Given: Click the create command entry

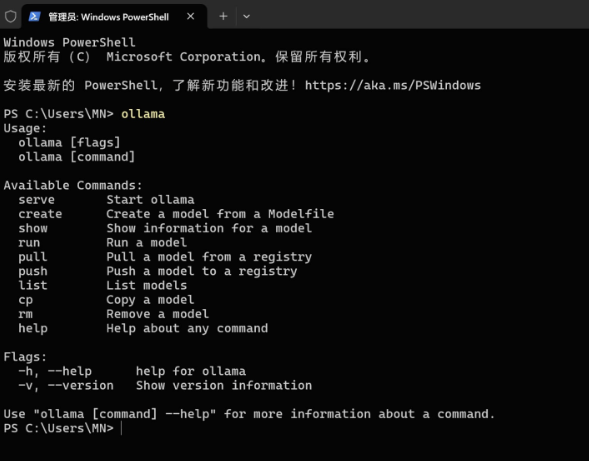Looking at the screenshot, I should pos(40,214).
